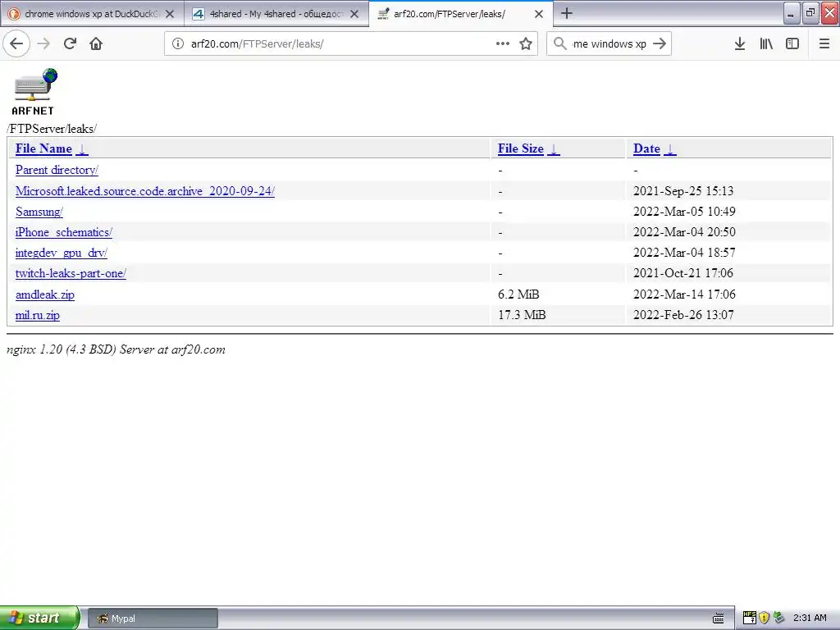Sort listing by File Size header
The width and height of the screenshot is (840, 630).
521,148
